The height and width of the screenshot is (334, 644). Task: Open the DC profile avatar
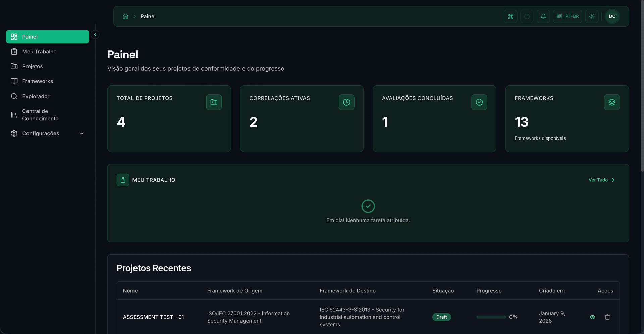pyautogui.click(x=612, y=16)
